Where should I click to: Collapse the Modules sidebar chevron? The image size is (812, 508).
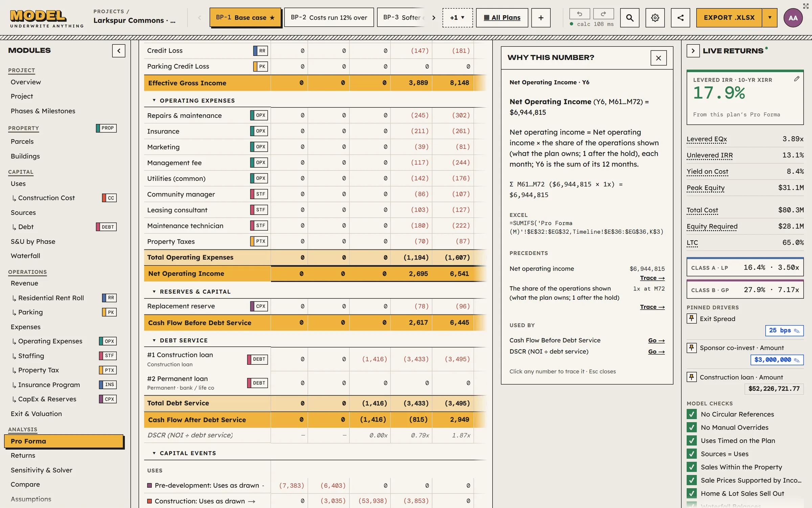coord(119,51)
